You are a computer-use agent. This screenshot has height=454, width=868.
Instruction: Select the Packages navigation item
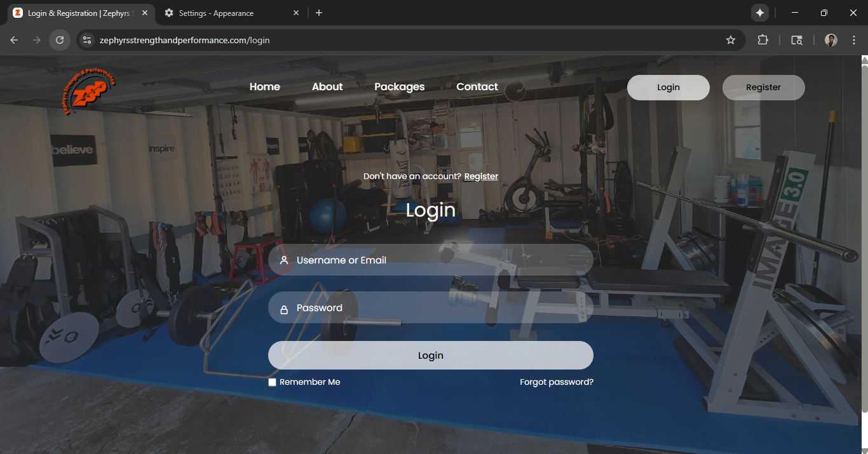coord(399,86)
